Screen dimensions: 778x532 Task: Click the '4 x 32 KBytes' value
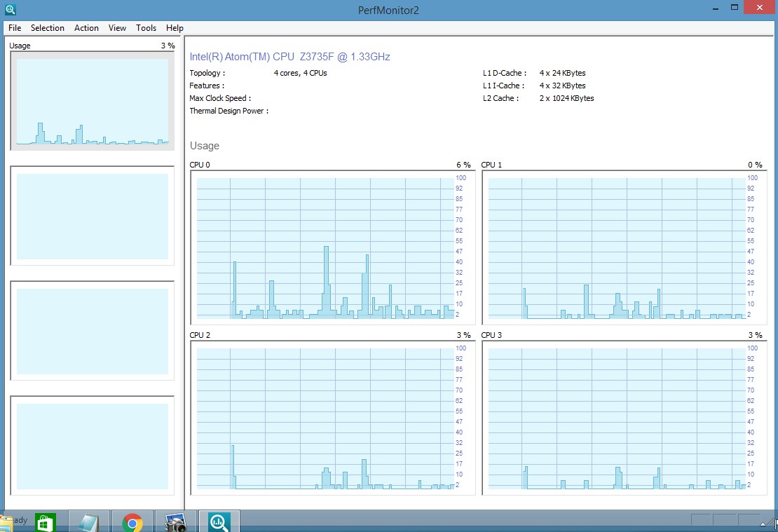click(563, 86)
